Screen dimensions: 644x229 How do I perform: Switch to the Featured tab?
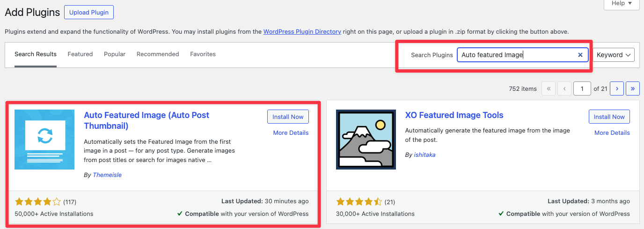pos(80,54)
